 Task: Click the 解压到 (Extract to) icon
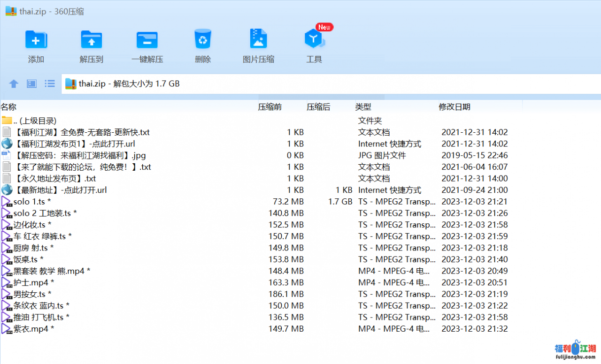(91, 41)
